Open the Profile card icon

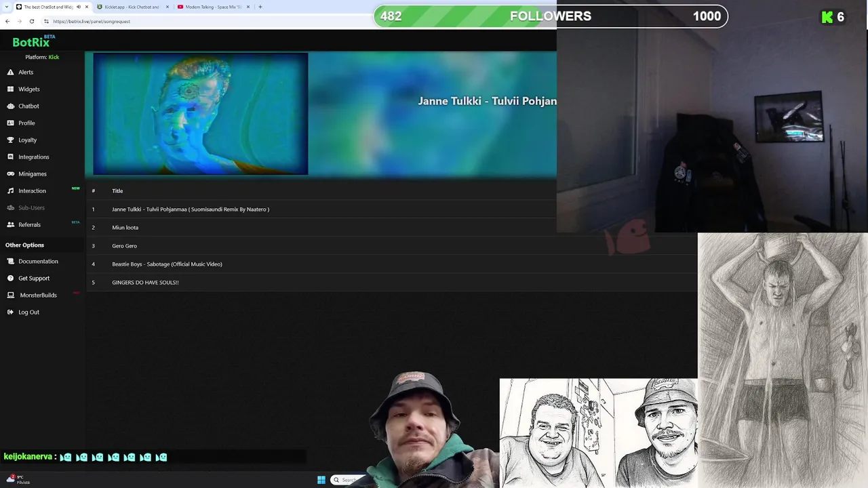coord(11,123)
